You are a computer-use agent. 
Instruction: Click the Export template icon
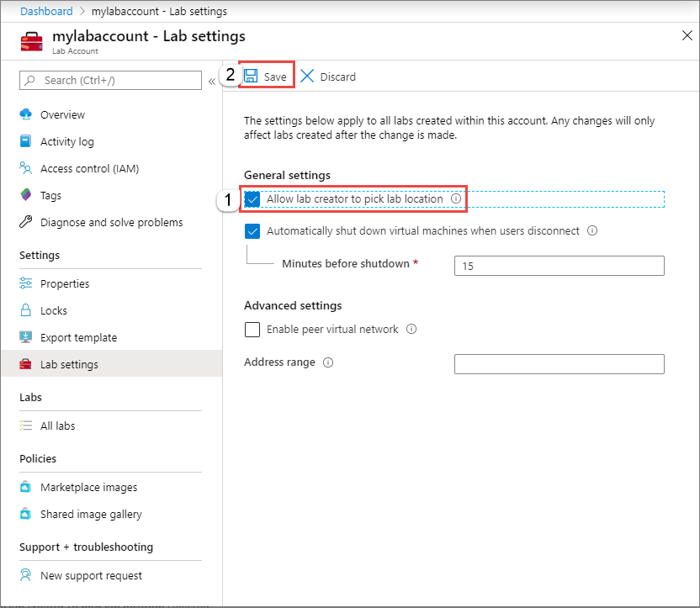[26, 336]
